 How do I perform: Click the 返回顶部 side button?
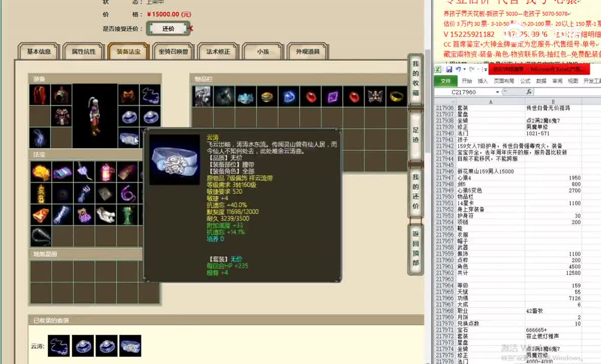(415, 248)
